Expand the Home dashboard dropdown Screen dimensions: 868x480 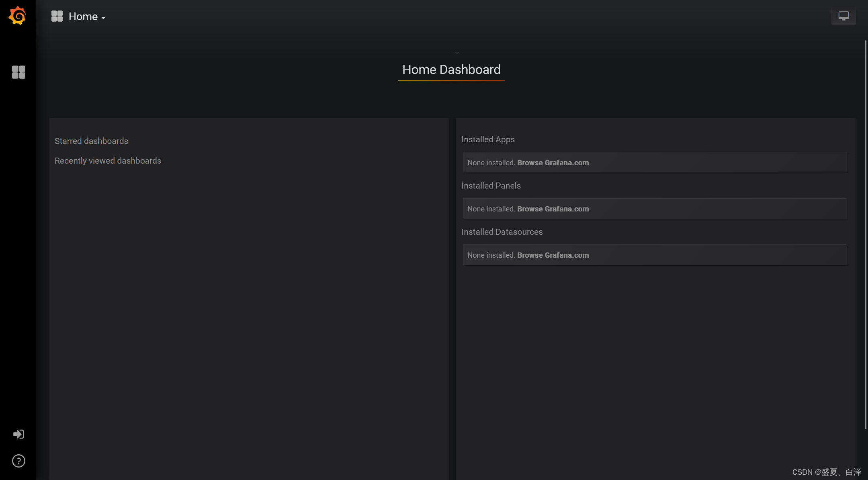102,17
